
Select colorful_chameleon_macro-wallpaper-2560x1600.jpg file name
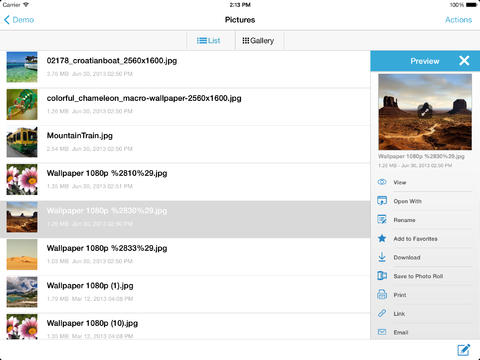pyautogui.click(x=144, y=98)
